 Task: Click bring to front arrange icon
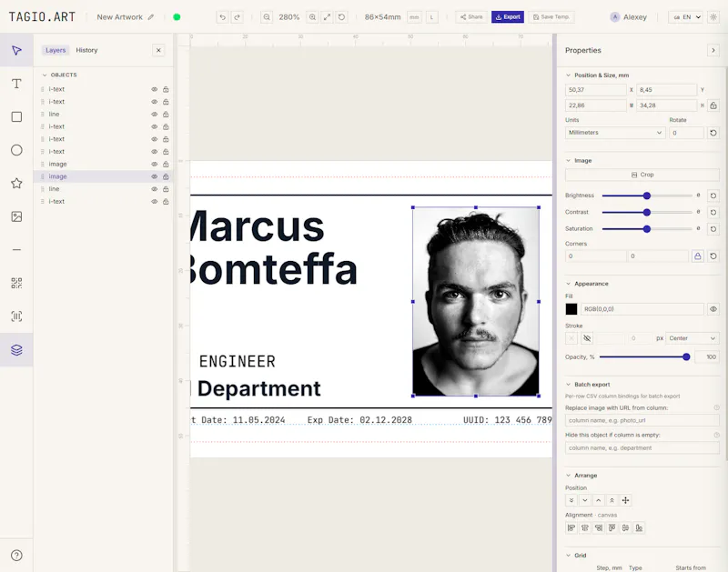pos(612,500)
